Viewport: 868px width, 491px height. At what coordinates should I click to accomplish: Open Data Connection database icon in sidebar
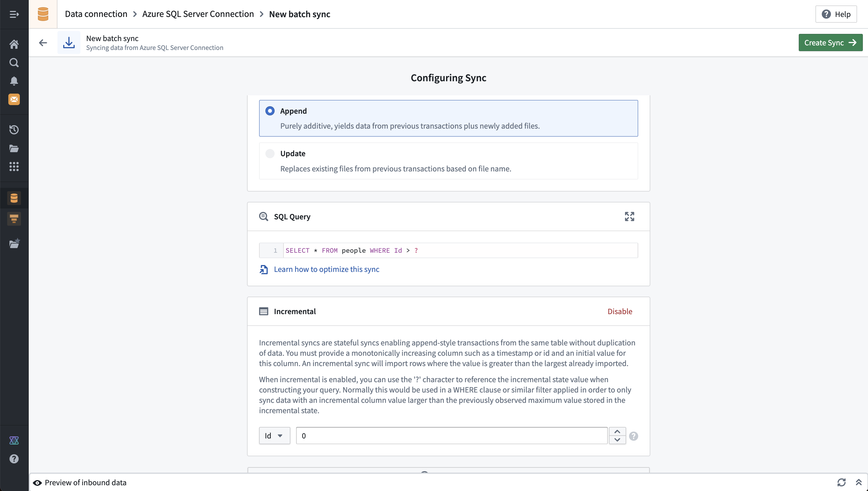pyautogui.click(x=14, y=198)
